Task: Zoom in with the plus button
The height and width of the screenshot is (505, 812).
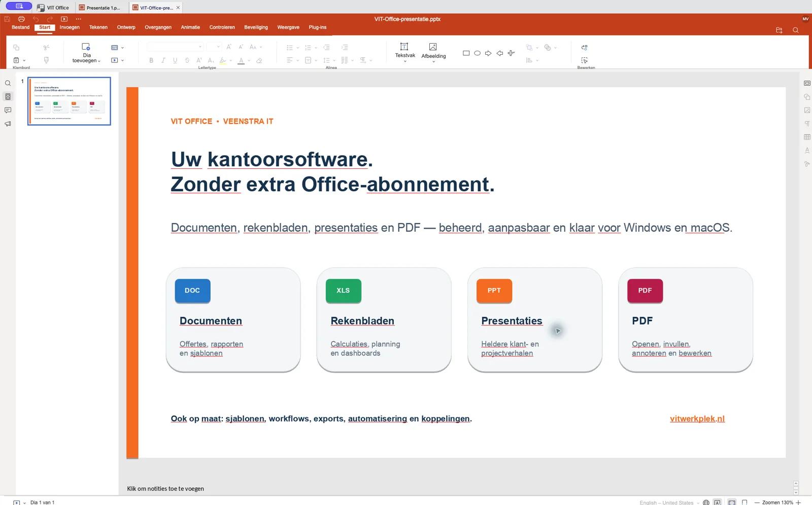Action: point(798,502)
